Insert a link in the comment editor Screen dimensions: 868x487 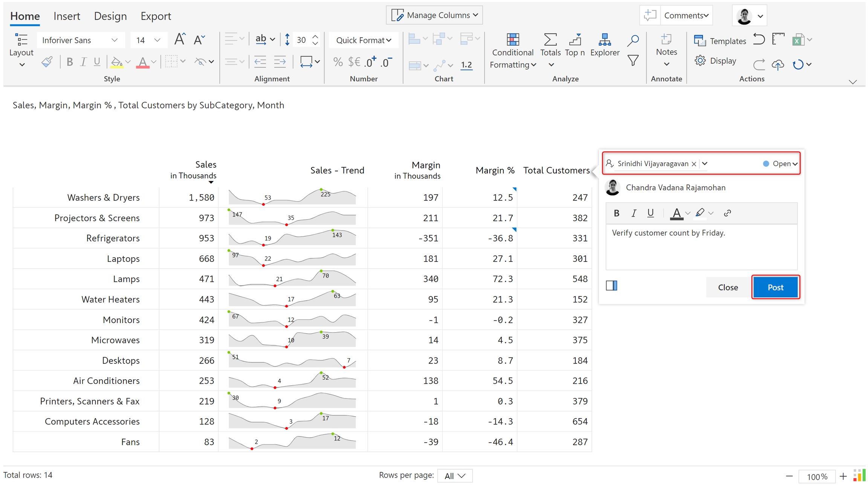[x=727, y=213]
